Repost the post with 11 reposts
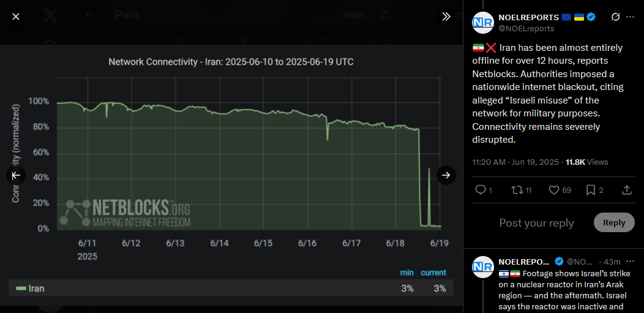The width and height of the screenshot is (644, 313). pos(521,190)
